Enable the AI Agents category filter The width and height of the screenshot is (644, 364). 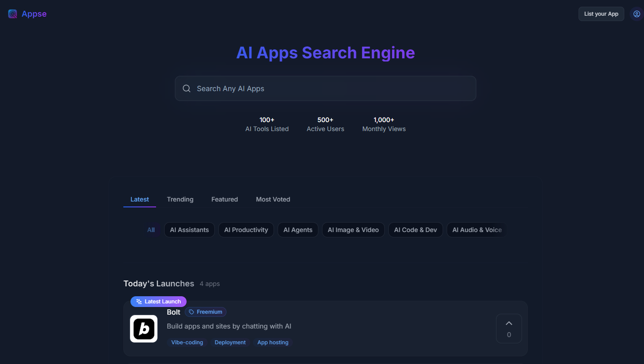pyautogui.click(x=298, y=229)
